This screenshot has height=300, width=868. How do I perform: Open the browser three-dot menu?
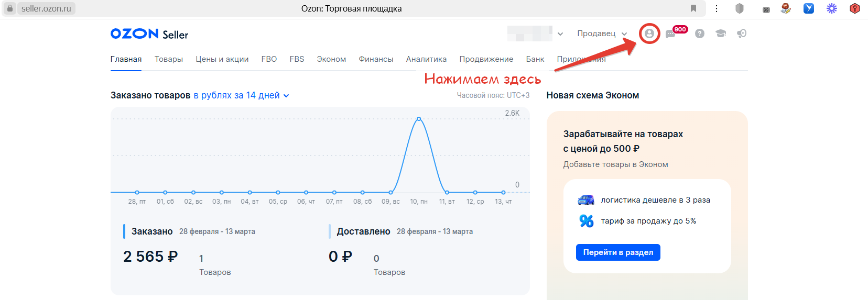[717, 8]
